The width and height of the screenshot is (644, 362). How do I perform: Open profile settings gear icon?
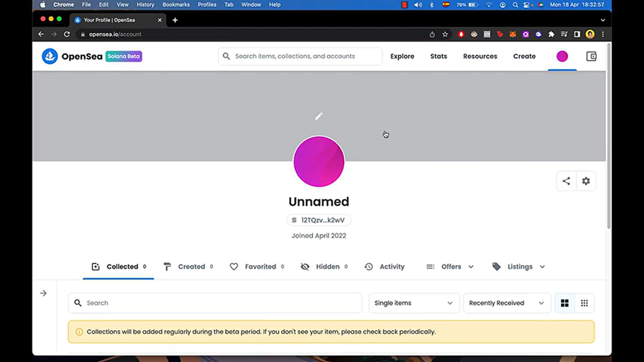(x=586, y=181)
